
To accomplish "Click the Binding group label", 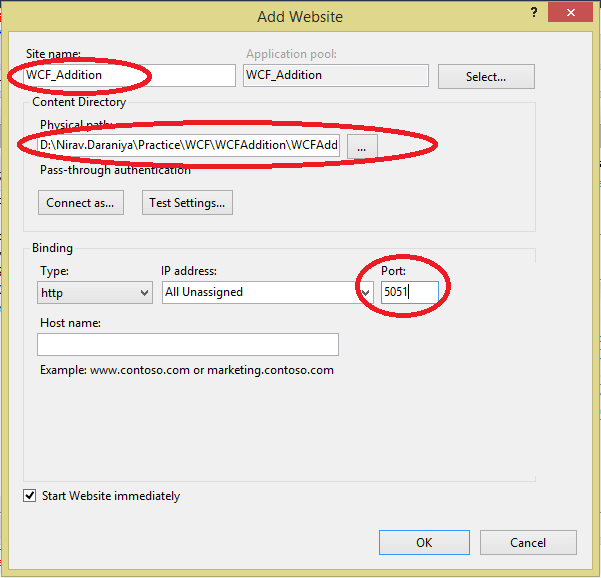I will point(52,248).
